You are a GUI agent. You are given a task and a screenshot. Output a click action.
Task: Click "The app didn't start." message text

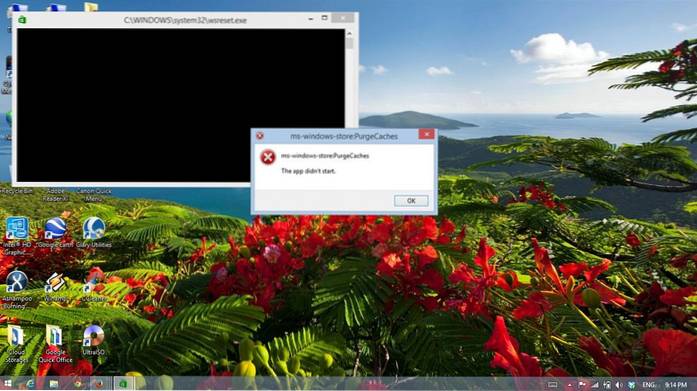coord(308,171)
